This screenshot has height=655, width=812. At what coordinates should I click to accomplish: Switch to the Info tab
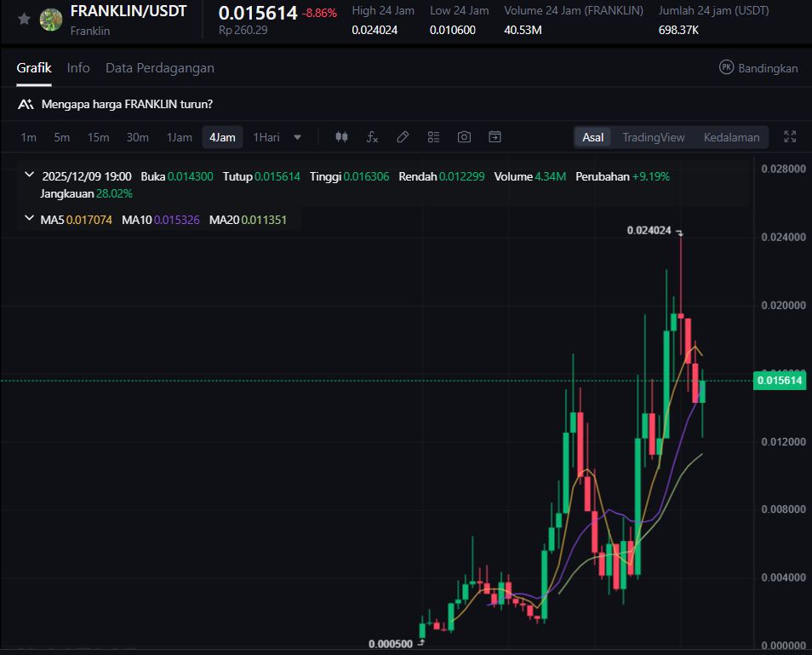(x=78, y=68)
